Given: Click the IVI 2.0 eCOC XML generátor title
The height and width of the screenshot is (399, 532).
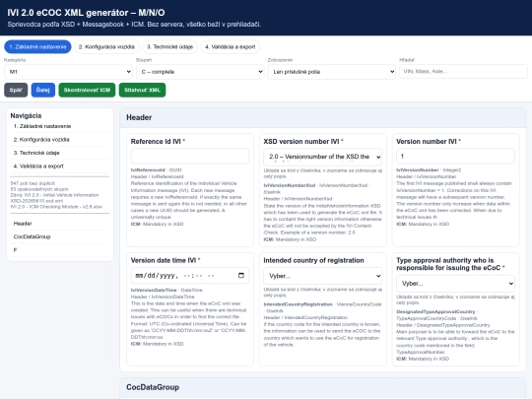Looking at the screenshot, I should point(86,13).
